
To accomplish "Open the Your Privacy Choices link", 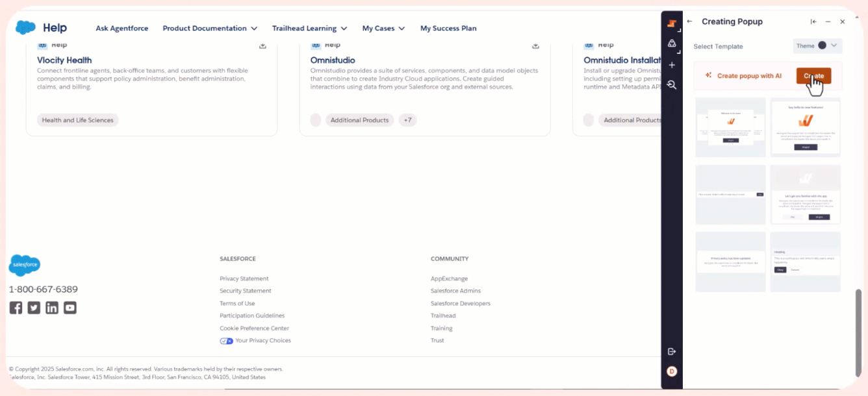I will tap(263, 340).
